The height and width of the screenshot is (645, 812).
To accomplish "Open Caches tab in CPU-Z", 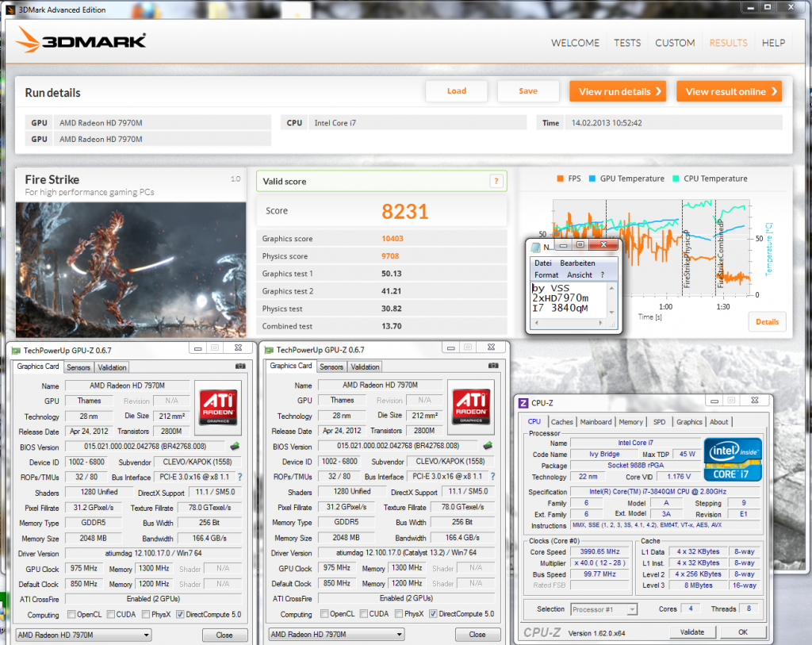I will click(x=562, y=422).
